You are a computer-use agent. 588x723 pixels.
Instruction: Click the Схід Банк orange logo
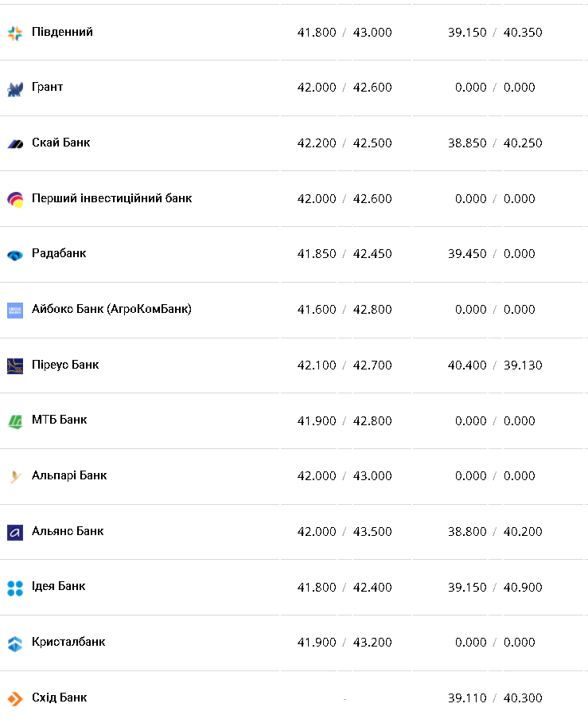tap(15, 698)
